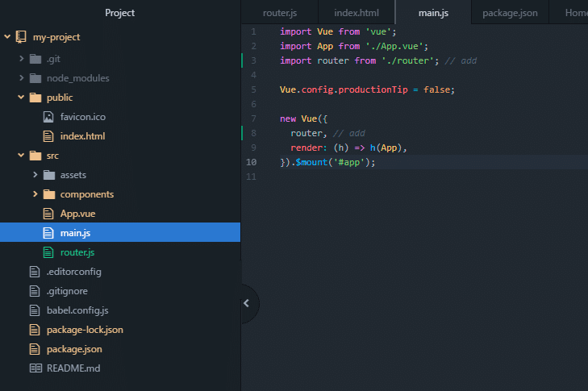Place cursor in "'./router'" import string
The height and width of the screenshot is (391, 588).
[x=407, y=60]
